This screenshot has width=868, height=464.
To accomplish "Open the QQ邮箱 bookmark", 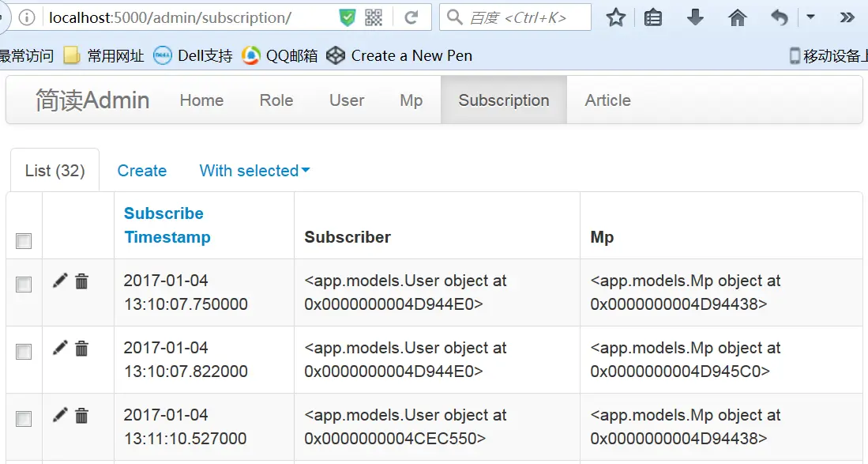I will pos(280,55).
